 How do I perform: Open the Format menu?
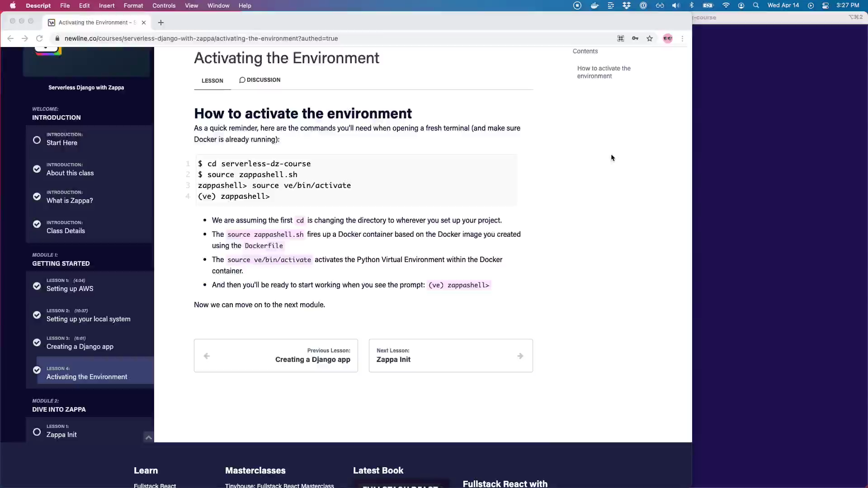[x=133, y=5]
